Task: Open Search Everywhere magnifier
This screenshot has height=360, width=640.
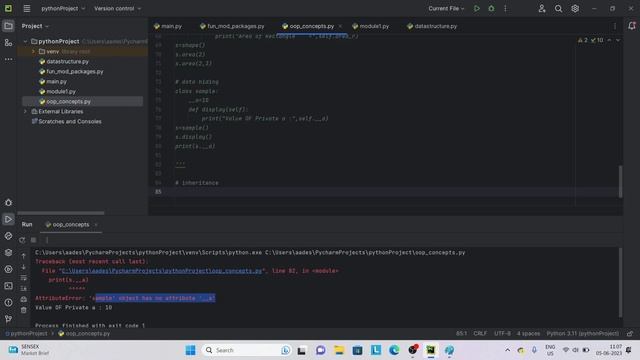Action: click(x=558, y=8)
